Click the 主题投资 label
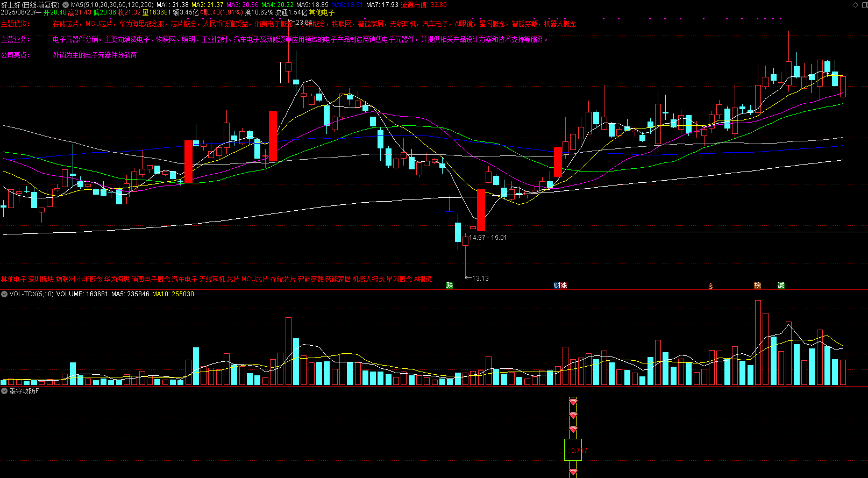 coord(15,24)
